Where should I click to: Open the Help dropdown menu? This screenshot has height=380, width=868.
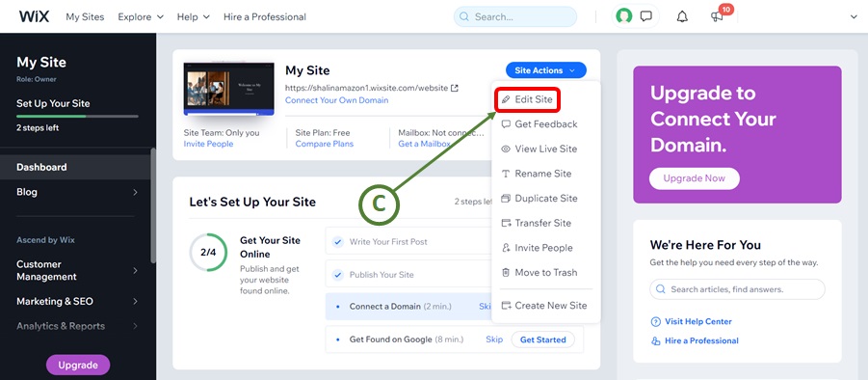(x=194, y=16)
